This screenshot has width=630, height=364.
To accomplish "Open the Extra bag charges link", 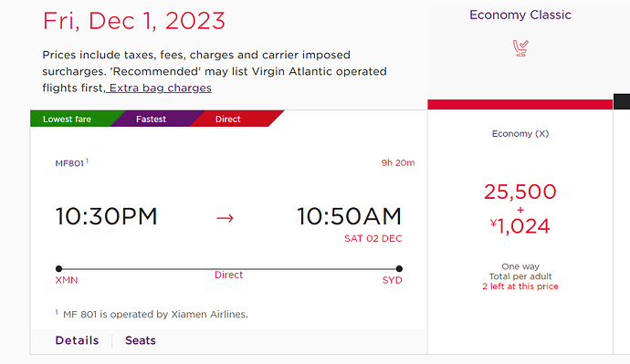I will point(159,88).
